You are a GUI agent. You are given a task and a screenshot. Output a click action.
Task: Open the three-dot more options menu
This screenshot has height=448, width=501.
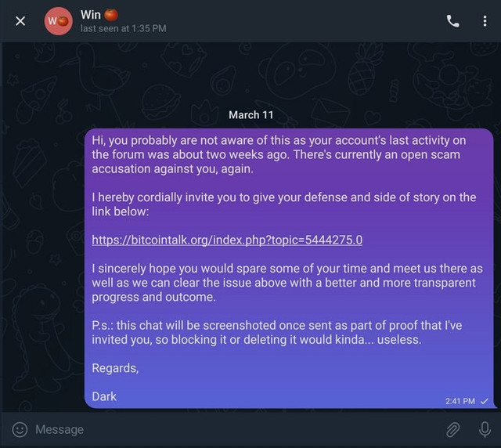tap(485, 21)
